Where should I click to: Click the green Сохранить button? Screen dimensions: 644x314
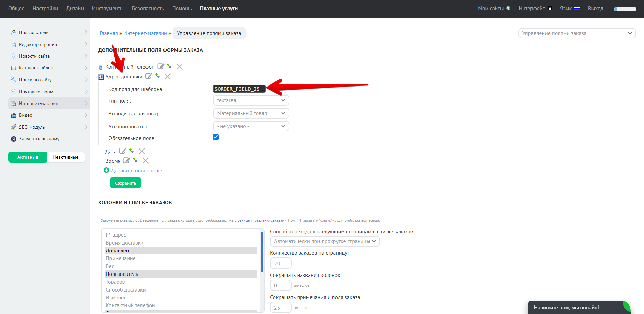(x=125, y=183)
